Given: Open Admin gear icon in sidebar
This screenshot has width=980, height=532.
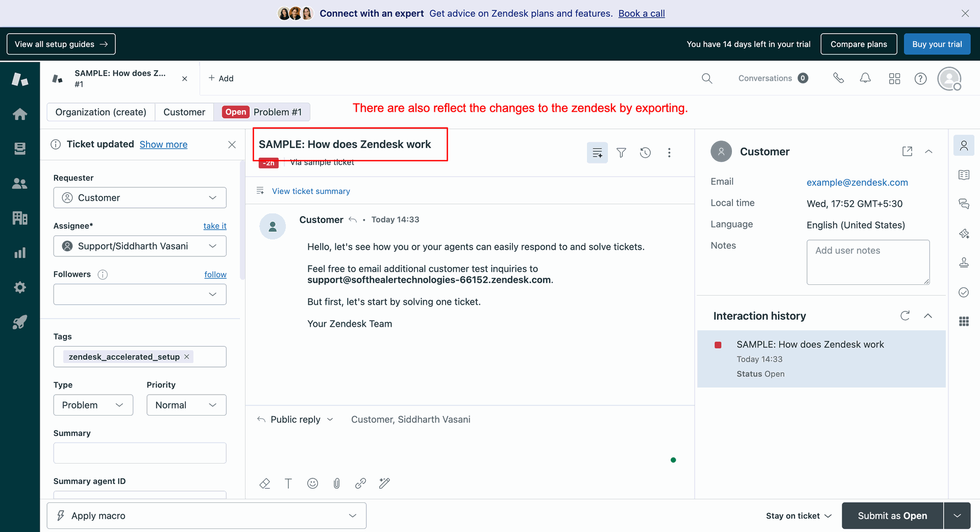Looking at the screenshot, I should click(x=20, y=287).
